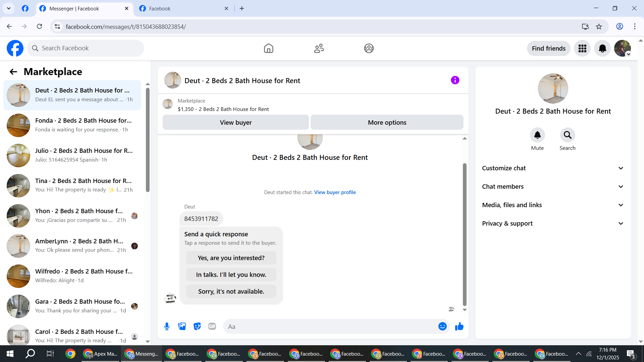Open Windows Start menu

pyautogui.click(x=10, y=354)
